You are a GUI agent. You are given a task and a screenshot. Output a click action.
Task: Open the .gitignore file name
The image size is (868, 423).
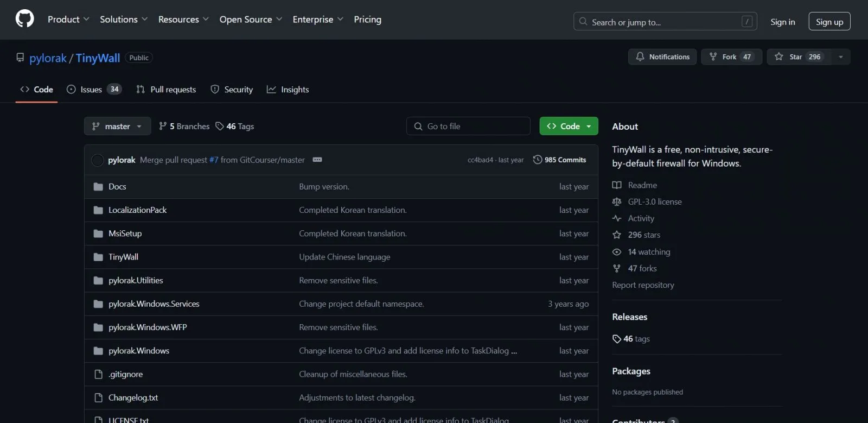point(126,374)
